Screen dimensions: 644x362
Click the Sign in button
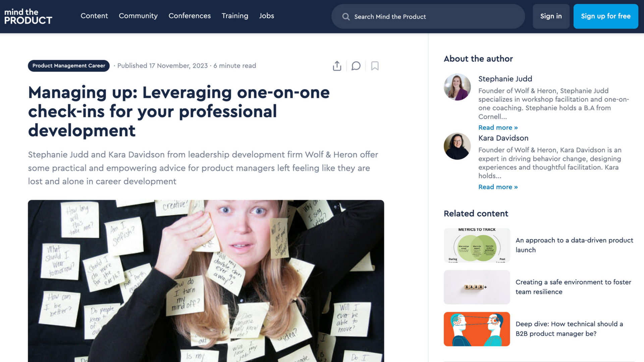pyautogui.click(x=551, y=16)
